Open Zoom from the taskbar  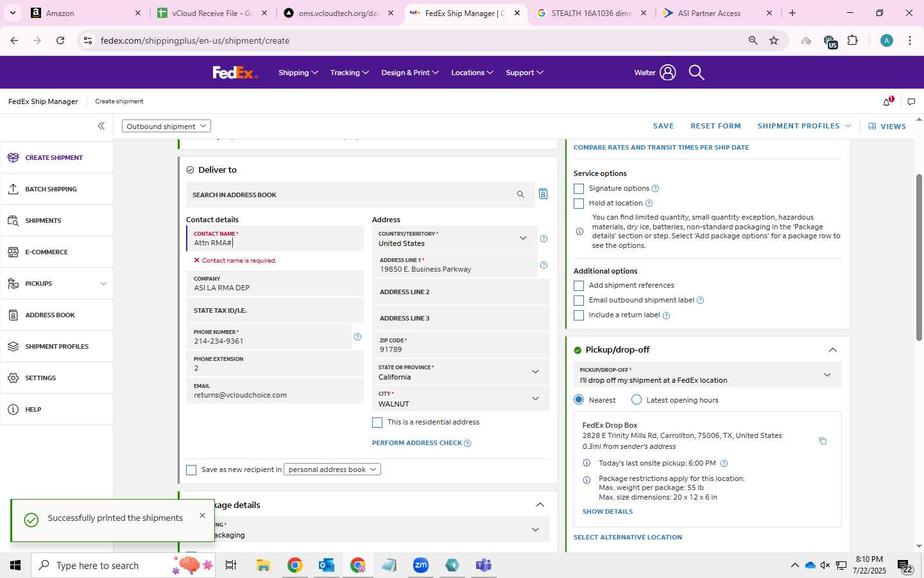pyautogui.click(x=421, y=565)
